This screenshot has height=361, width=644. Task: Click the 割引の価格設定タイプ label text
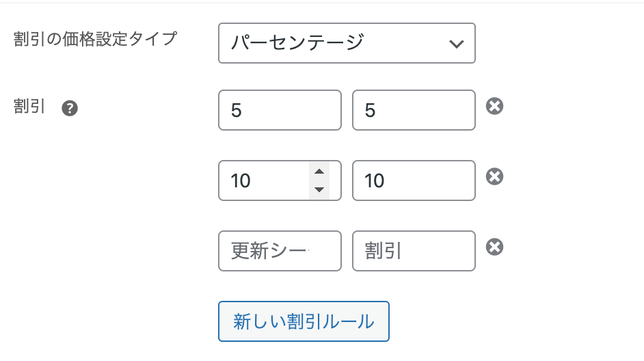(95, 39)
